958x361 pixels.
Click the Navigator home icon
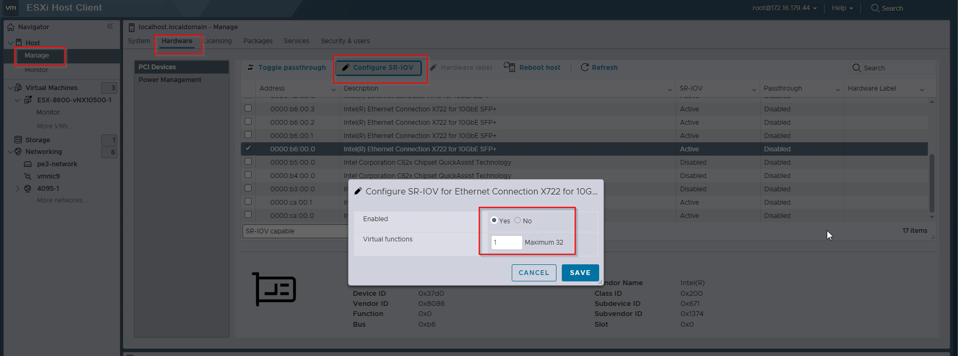point(10,27)
